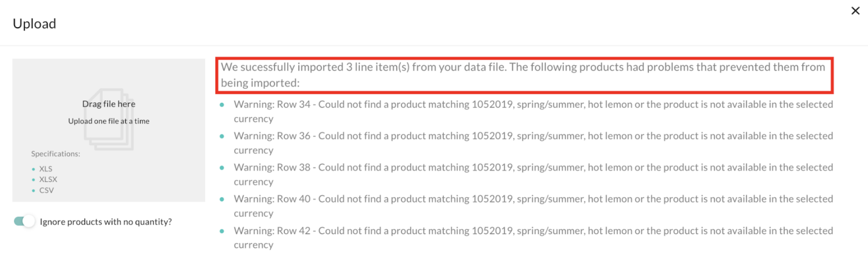Screen dimensions: 868x269
Task: Click the bullet beside the CSV item
Action: tap(33, 191)
